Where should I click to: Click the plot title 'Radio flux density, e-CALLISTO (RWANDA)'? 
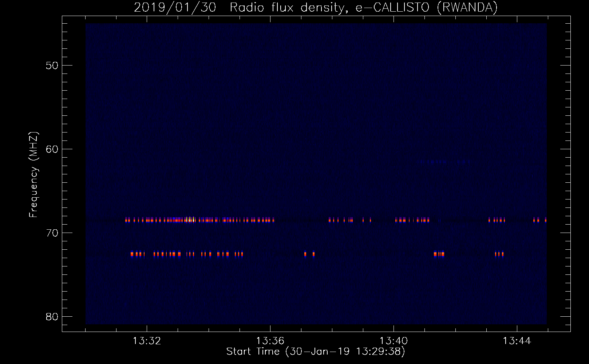point(364,7)
